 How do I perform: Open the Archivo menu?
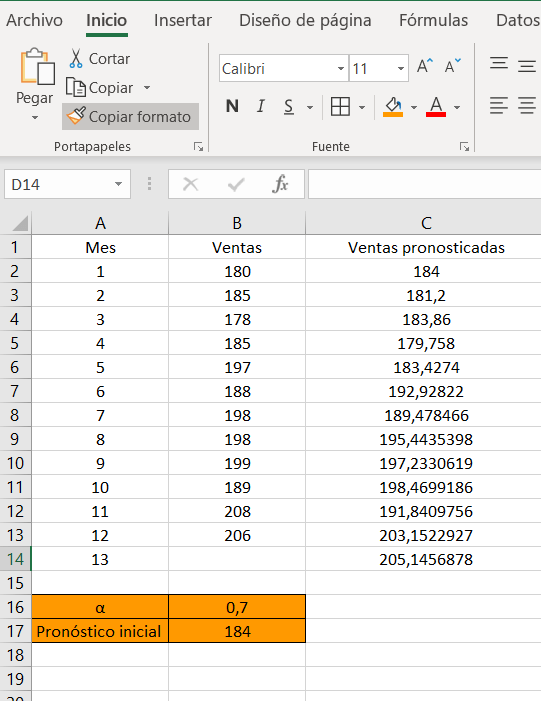point(34,20)
